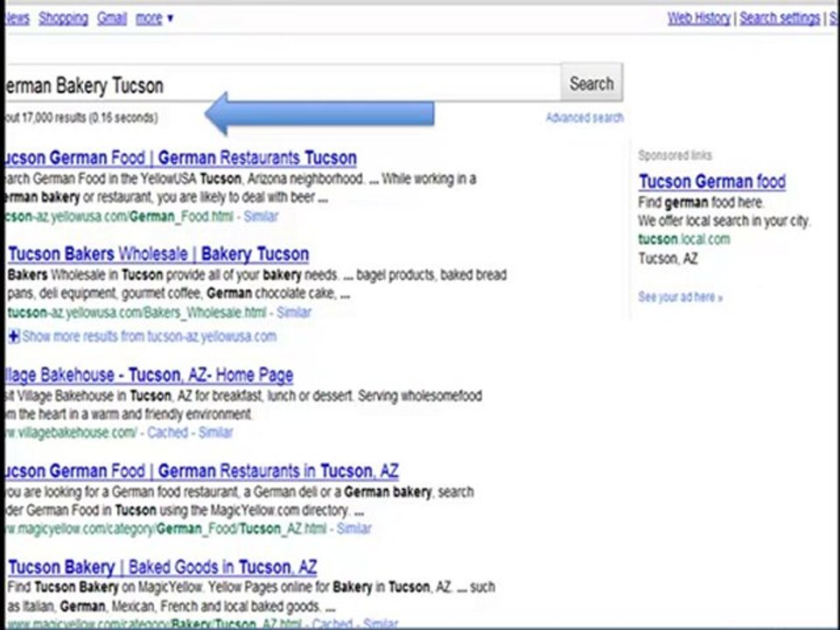This screenshot has height=630, width=840.
Task: Open the Search settings link
Action: point(780,18)
